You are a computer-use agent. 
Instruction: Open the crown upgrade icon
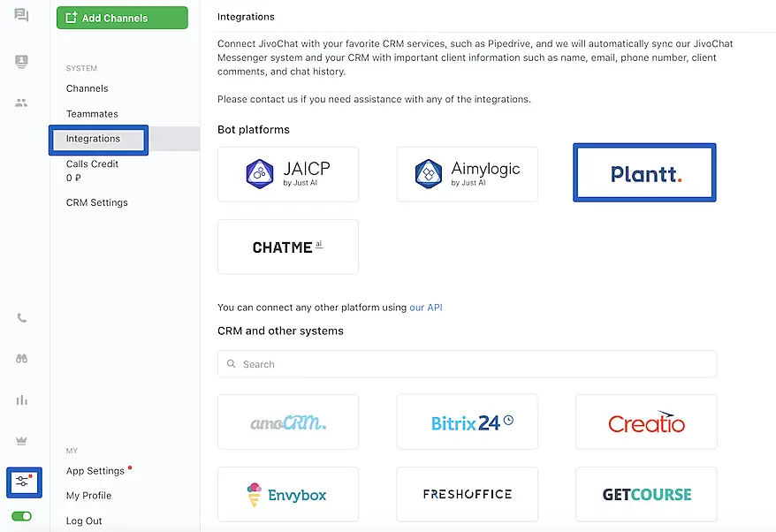[22, 440]
